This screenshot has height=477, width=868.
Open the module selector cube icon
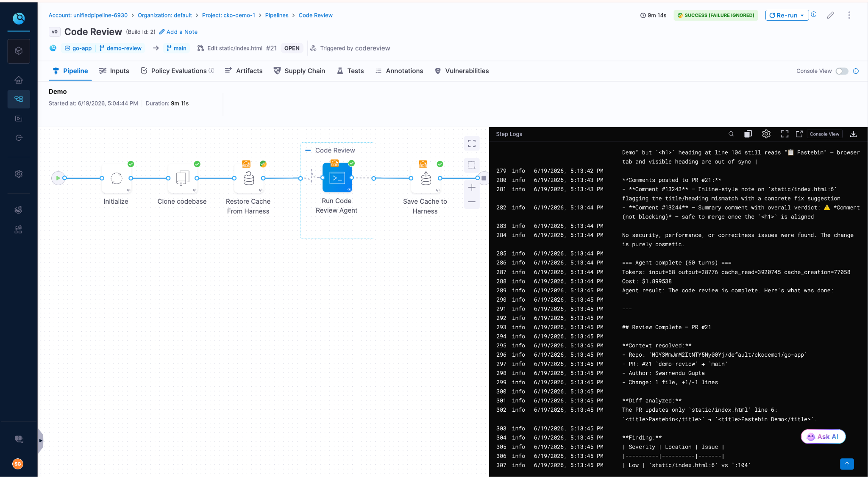[x=19, y=51]
